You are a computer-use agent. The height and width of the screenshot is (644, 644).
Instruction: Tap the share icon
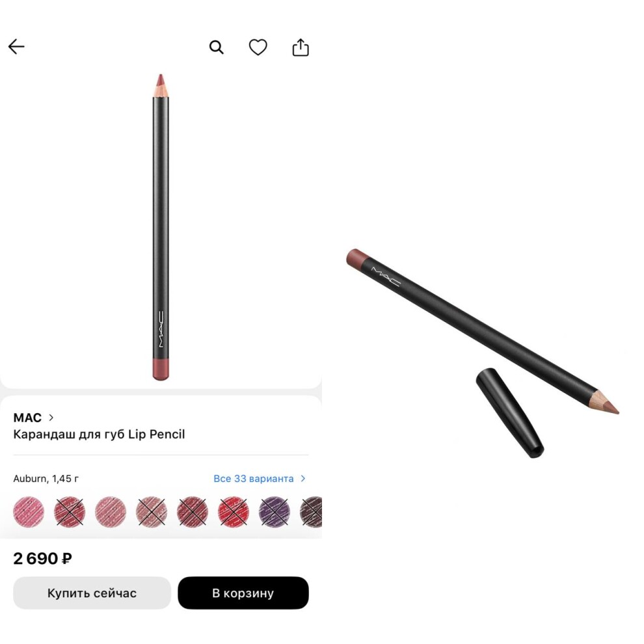301,47
